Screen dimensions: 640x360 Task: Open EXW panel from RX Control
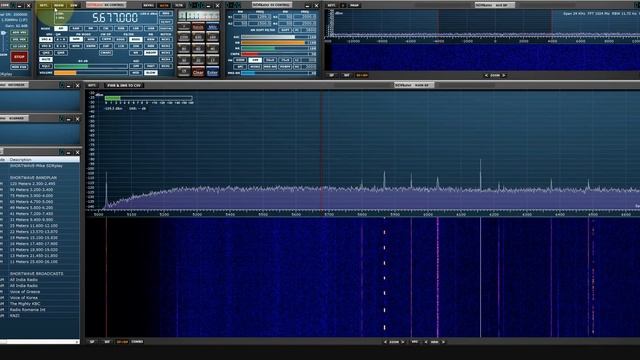[74, 5]
